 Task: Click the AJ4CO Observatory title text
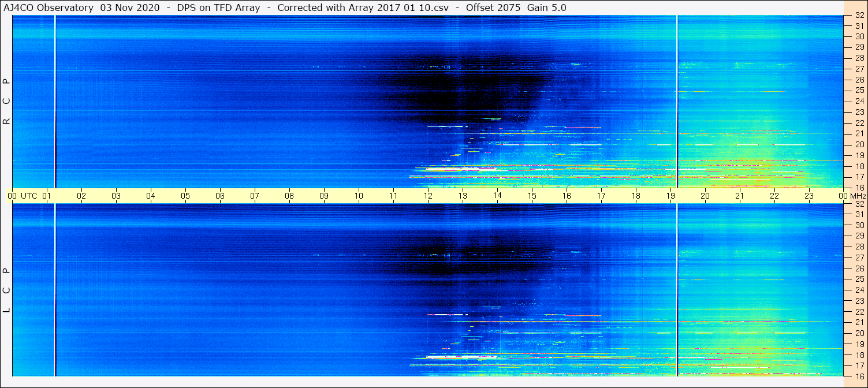(50, 8)
